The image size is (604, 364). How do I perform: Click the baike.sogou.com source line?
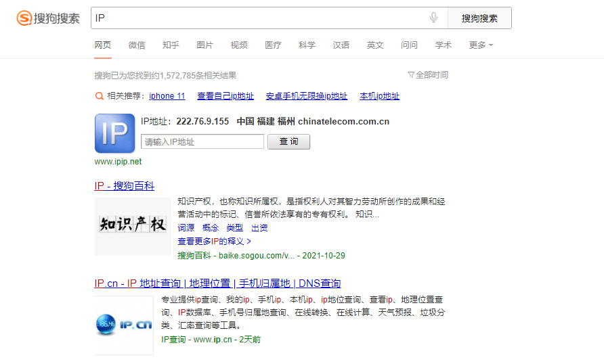(x=261, y=256)
